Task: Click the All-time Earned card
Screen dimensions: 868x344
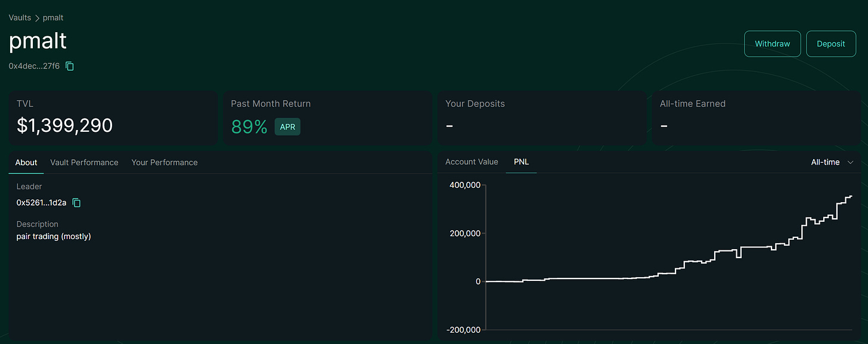Action: click(x=757, y=118)
